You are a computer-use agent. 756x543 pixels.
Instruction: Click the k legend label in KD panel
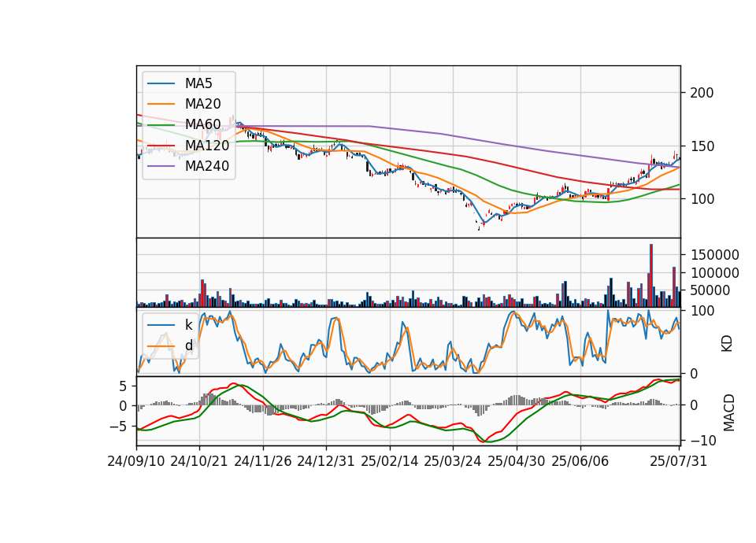pyautogui.click(x=188, y=325)
